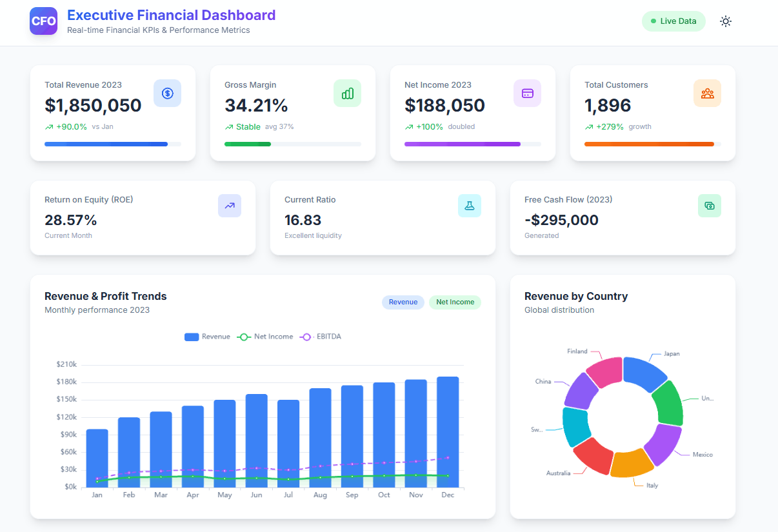Toggle EBITDA series in chart legend
This screenshot has height=532, width=778.
point(320,337)
